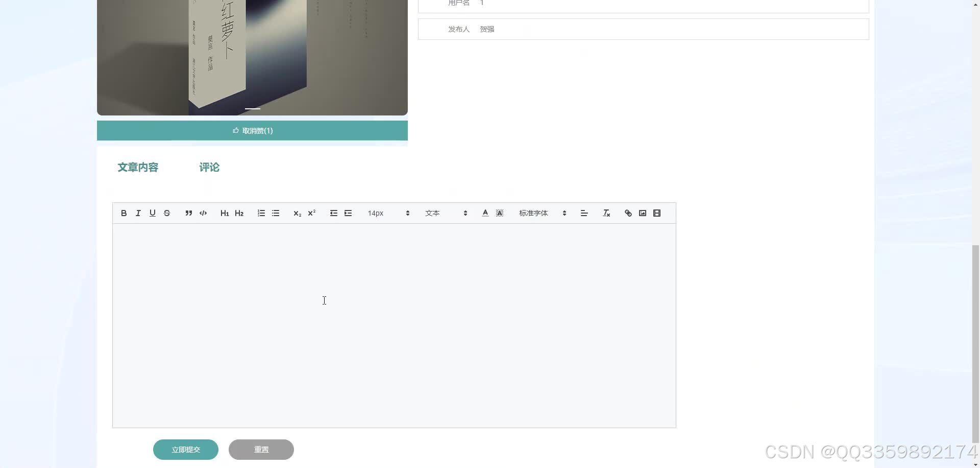Click the page vertical scrollbar thumb
This screenshot has width=980, height=468.
976,343
